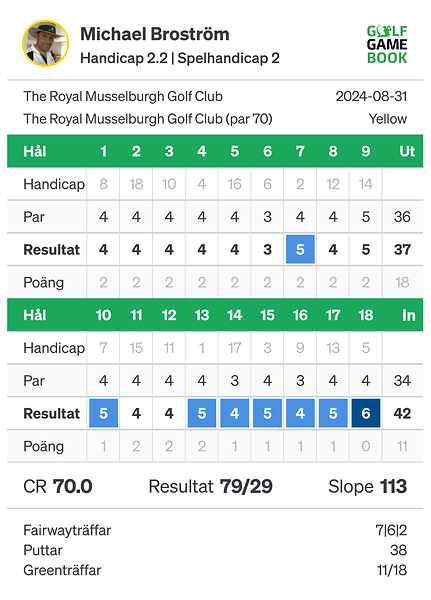The image size is (431, 600).
Task: Click the Puttar value 38
Action: click(x=398, y=550)
